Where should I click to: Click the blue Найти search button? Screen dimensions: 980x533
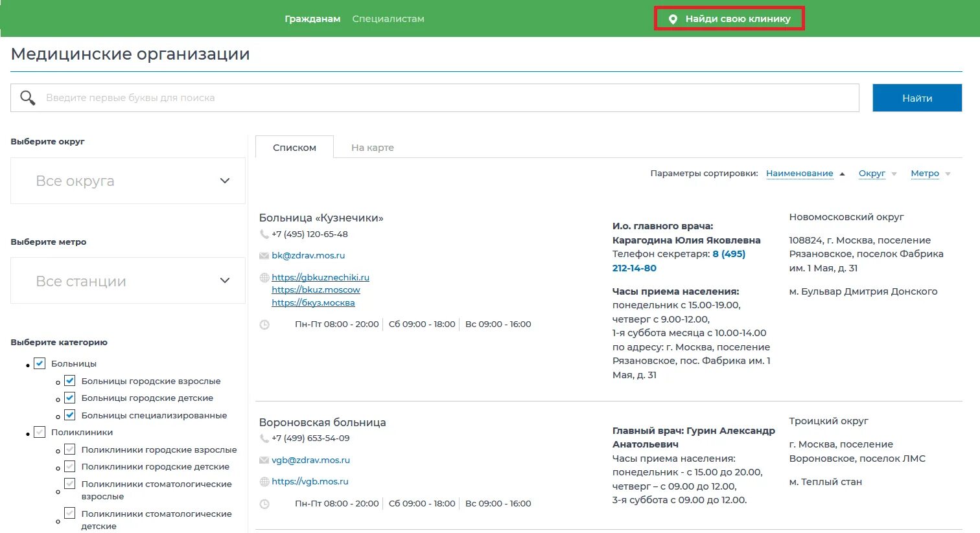tap(917, 98)
